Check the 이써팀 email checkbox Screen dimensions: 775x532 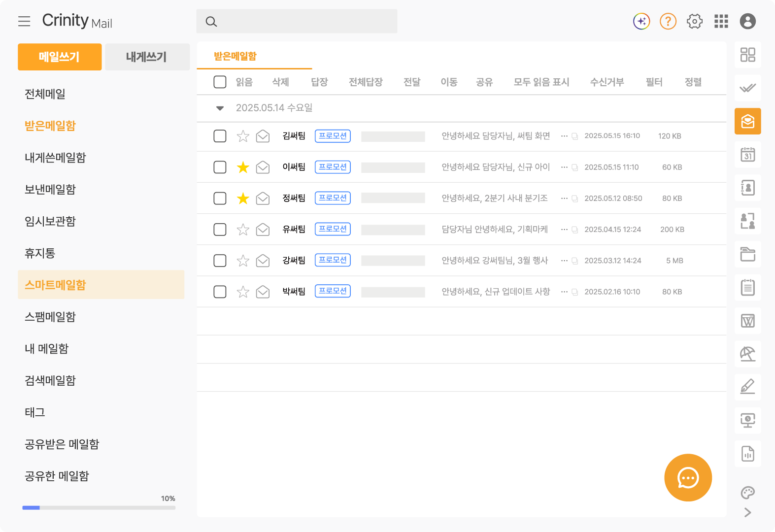(x=220, y=167)
